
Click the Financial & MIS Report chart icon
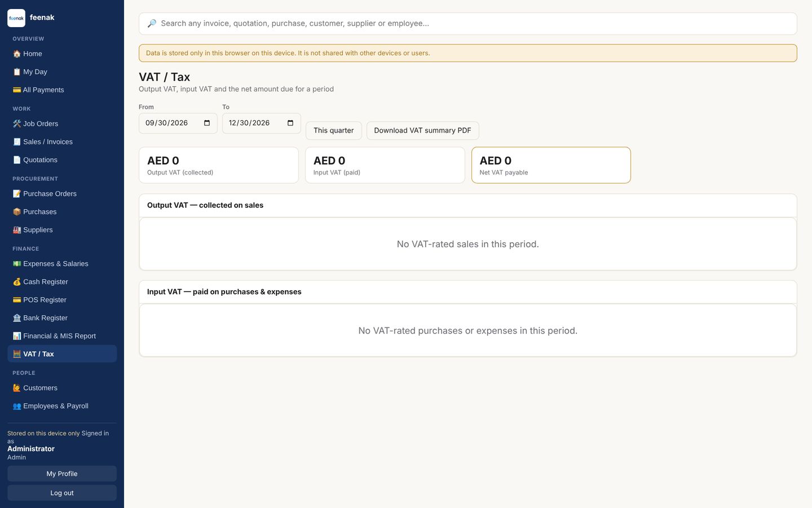[17, 336]
